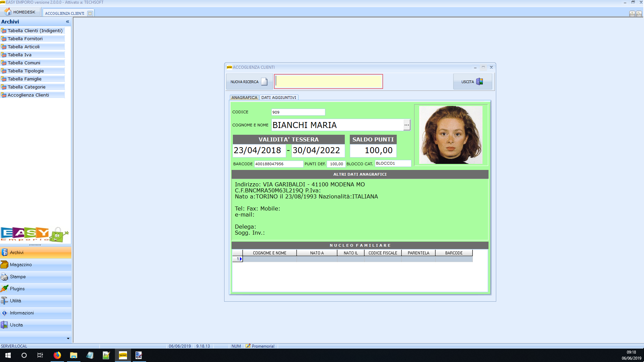Screen dimensions: 644x362
Task: Click Uscita in the navigation pane
Action: click(36, 325)
